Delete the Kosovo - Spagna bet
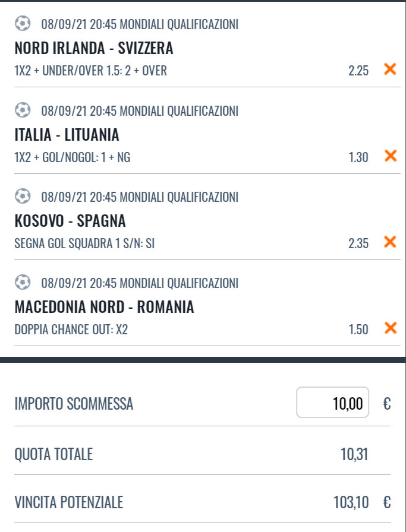The width and height of the screenshot is (406, 532). [390, 242]
